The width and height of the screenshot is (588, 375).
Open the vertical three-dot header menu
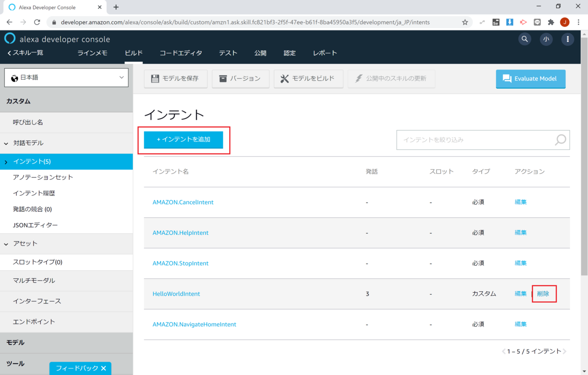click(x=567, y=39)
